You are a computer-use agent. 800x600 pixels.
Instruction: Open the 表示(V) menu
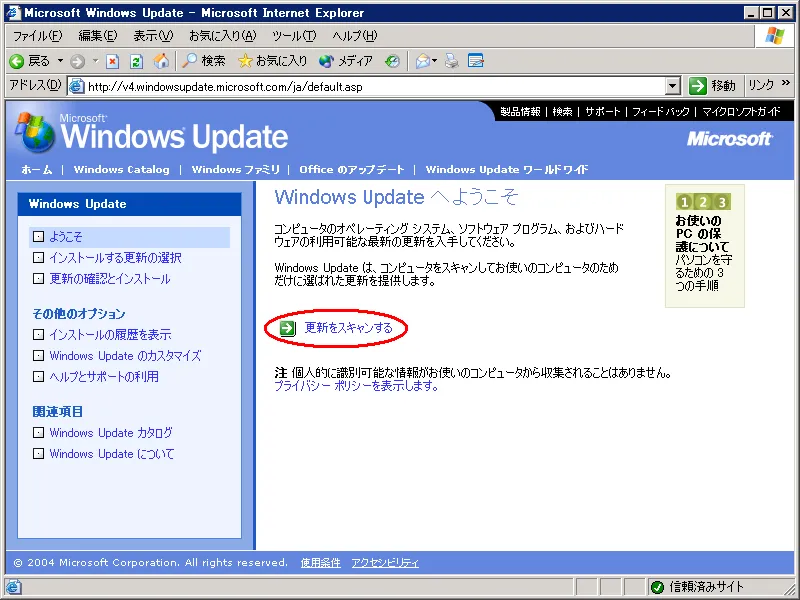pos(153,36)
